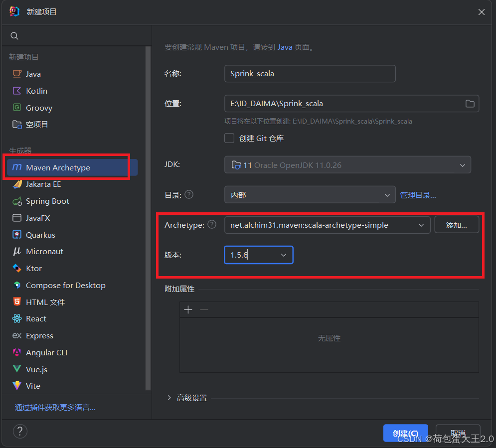The width and height of the screenshot is (496, 448).
Task: Click the Micronaut mu icon
Action: click(17, 251)
